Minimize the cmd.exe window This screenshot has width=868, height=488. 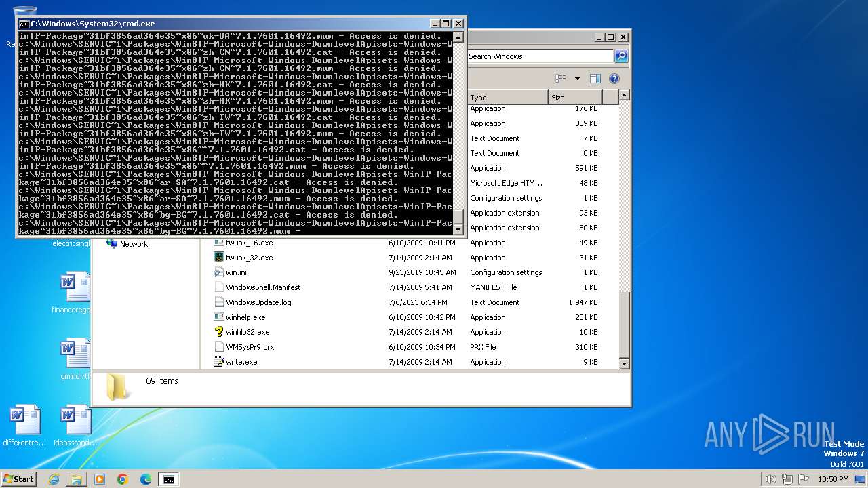435,24
